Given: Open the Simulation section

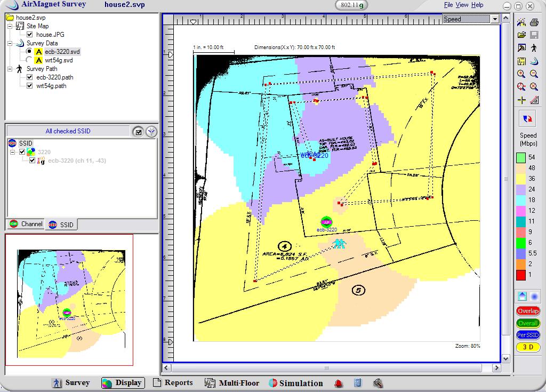Looking at the screenshot, I should click(x=296, y=383).
